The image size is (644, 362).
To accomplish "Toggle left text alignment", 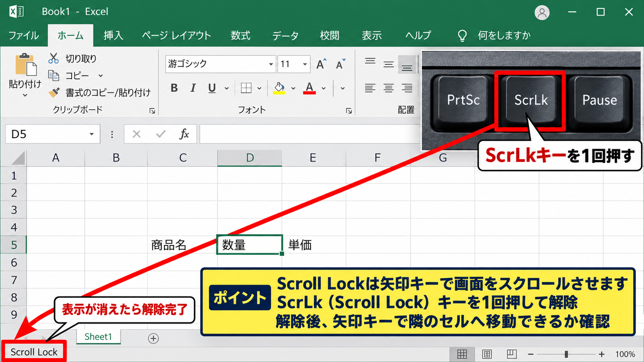I will pyautogui.click(x=370, y=88).
